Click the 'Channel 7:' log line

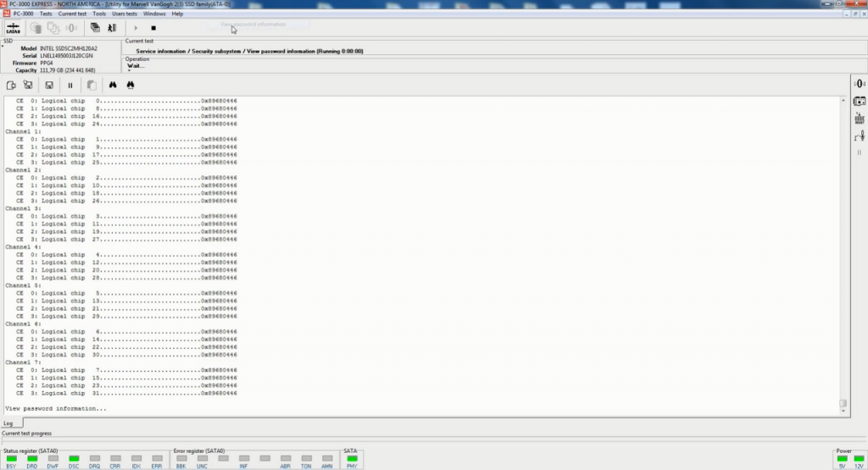23,362
